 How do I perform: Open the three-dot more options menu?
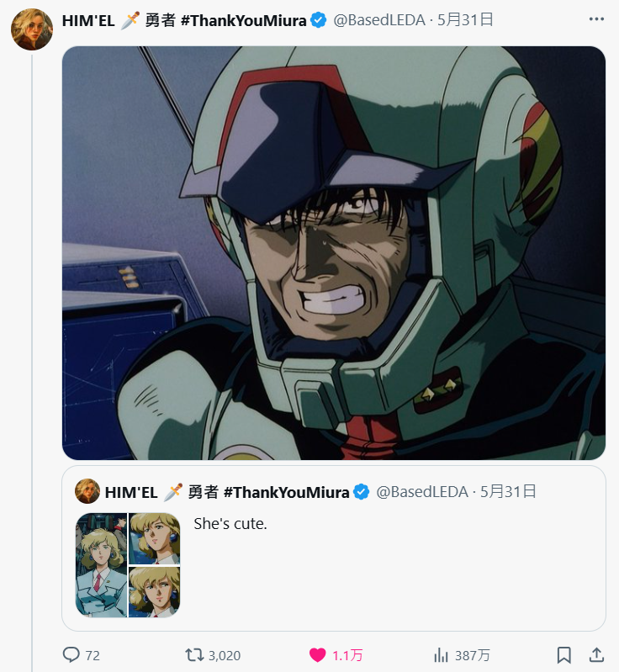coord(596,19)
